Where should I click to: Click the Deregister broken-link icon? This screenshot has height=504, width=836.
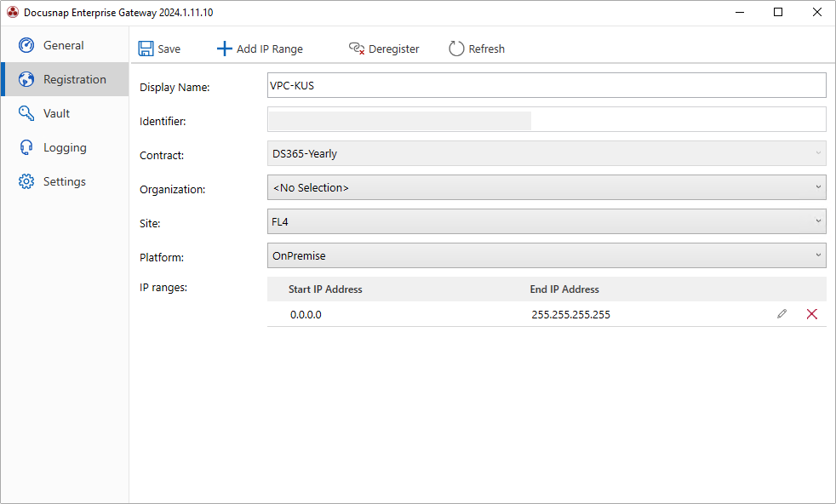tap(357, 49)
